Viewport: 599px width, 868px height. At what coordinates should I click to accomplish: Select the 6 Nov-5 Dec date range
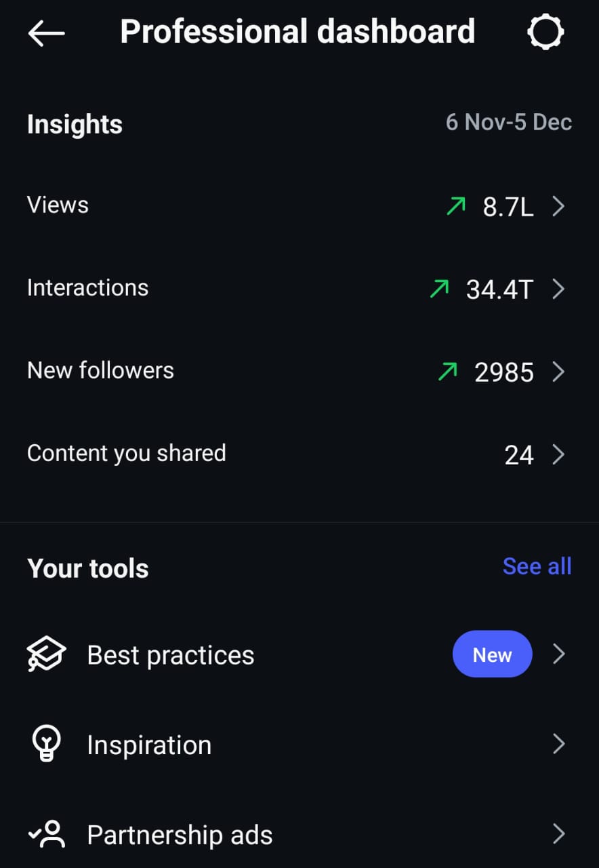coord(508,123)
